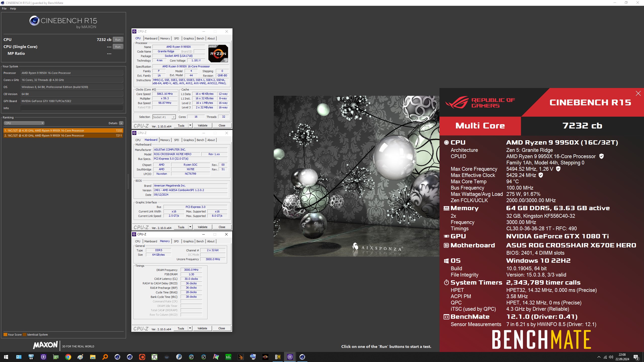
Task: Run the Cinebench CPU multi-core test
Action: click(x=118, y=40)
